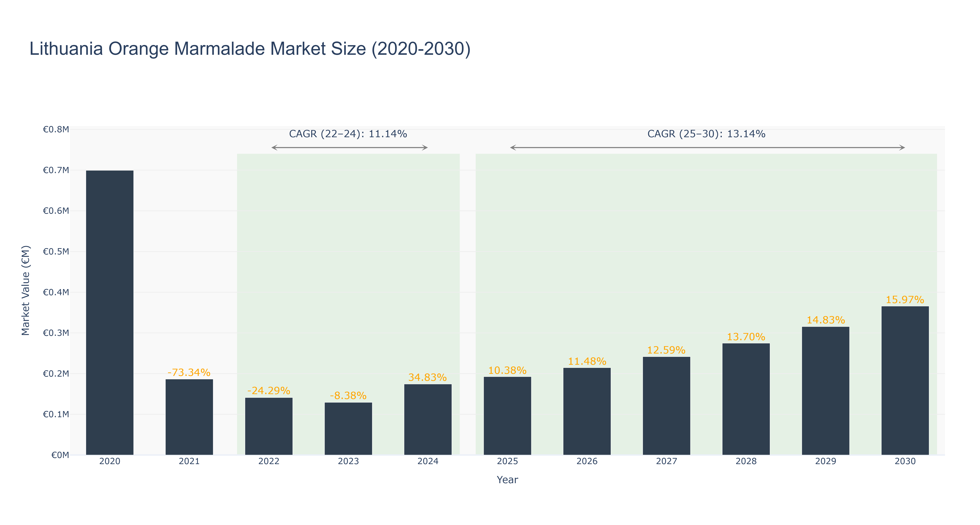
Task: Click the 2022 x-axis year label
Action: 269,461
